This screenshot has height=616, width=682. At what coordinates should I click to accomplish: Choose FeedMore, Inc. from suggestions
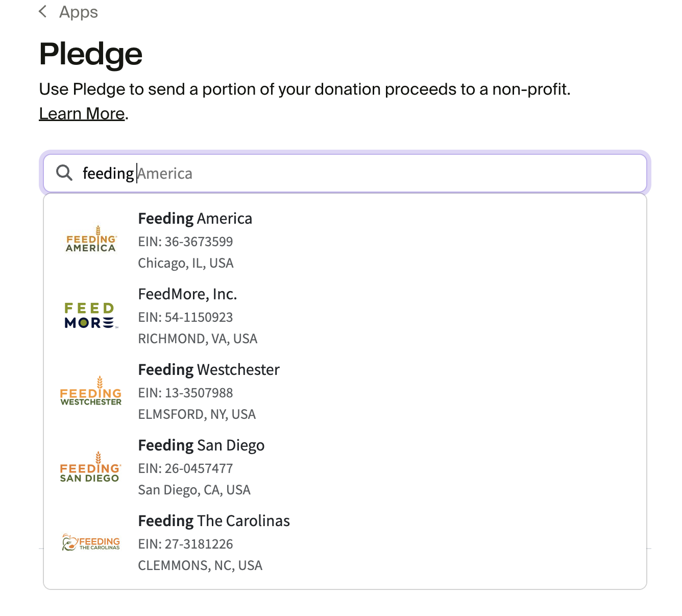pos(187,294)
